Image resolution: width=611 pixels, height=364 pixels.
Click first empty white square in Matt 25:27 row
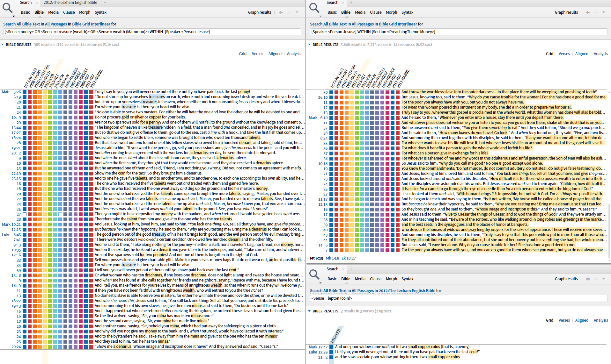(x=25, y=214)
